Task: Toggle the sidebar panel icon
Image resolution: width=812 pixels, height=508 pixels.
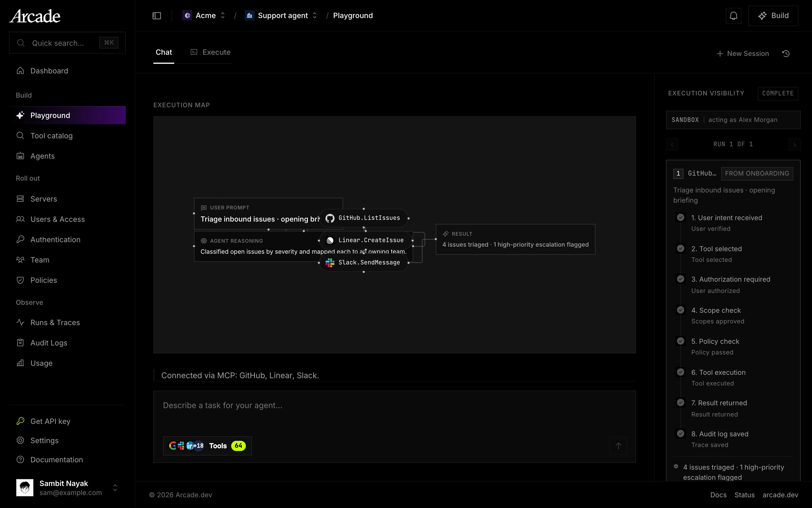Action: 157,16
